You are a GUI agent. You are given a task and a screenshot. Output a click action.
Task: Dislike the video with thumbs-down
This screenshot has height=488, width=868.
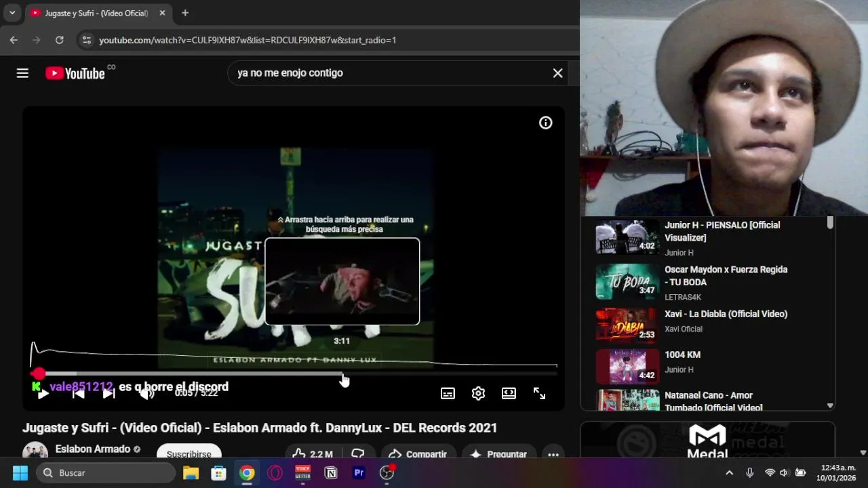tap(358, 453)
